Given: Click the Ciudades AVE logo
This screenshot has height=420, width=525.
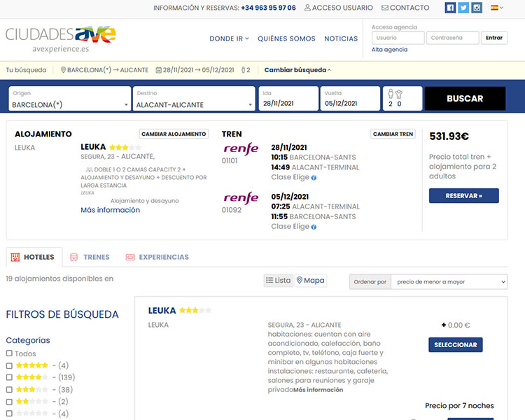Looking at the screenshot, I should 61,39.
